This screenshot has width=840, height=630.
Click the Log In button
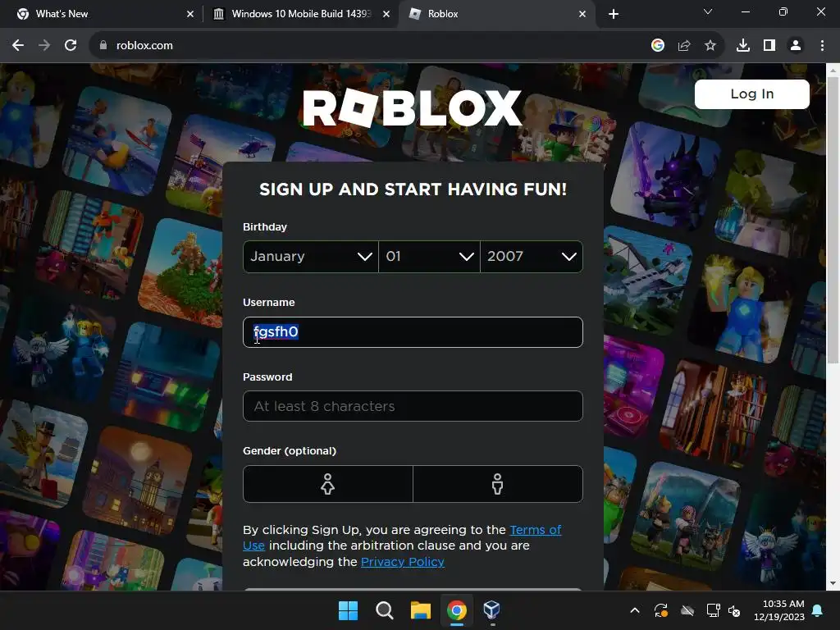[751, 94]
